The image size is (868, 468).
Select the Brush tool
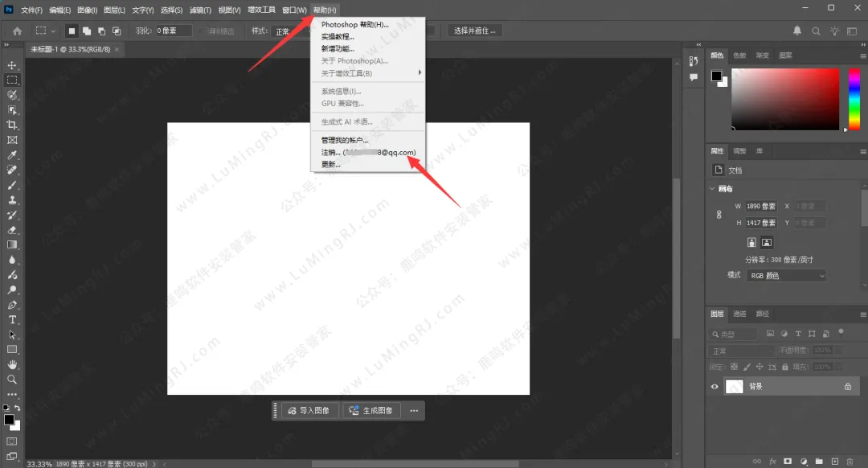[12, 185]
